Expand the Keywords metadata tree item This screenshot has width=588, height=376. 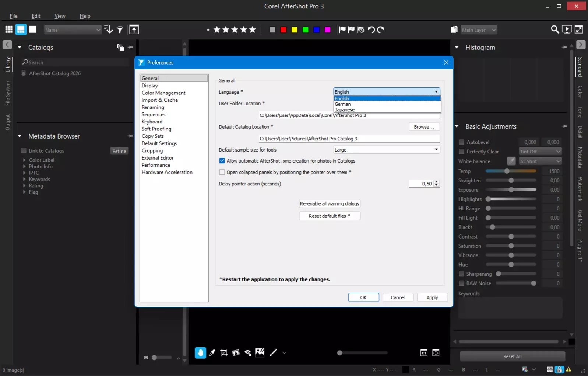(24, 179)
